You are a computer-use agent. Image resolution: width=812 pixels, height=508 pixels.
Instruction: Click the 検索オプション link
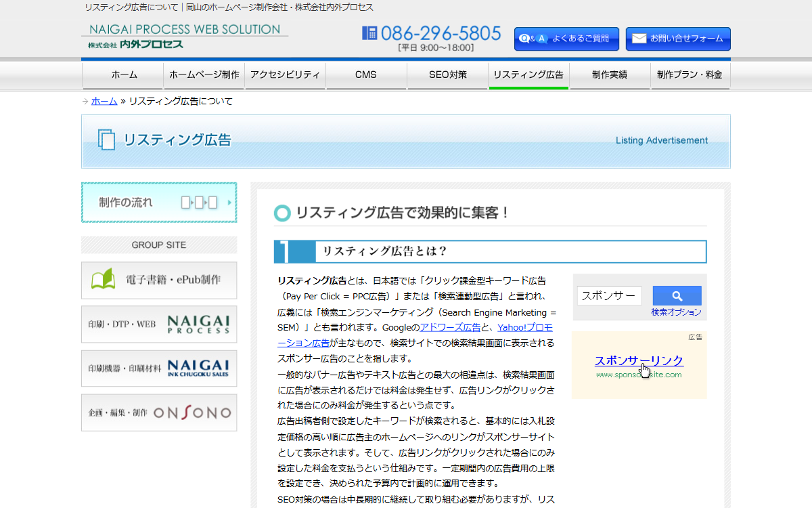(x=677, y=312)
